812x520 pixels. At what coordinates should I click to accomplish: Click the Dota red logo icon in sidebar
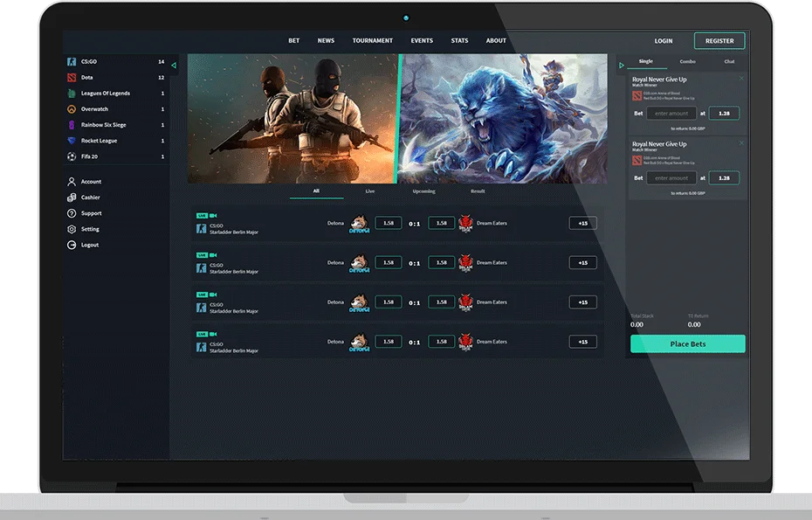point(72,78)
